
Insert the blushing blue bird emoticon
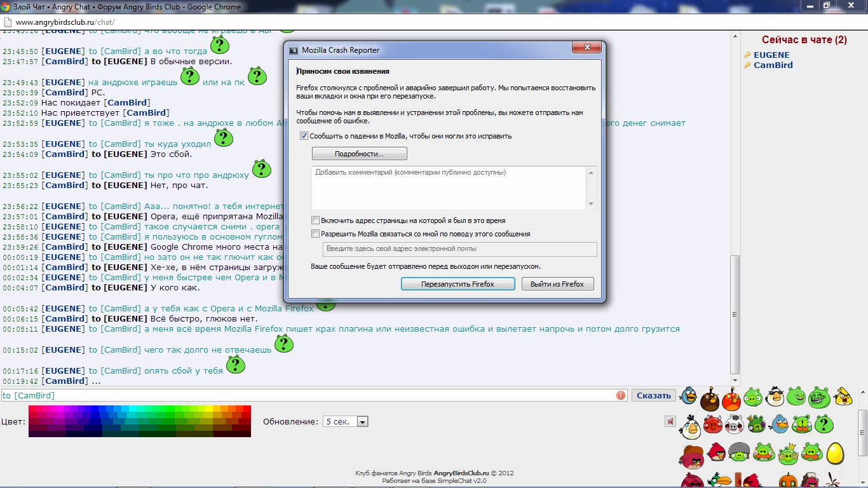(778, 424)
